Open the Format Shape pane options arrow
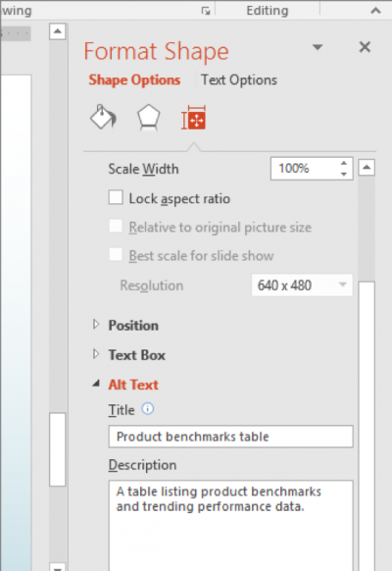The image size is (392, 571). click(318, 47)
